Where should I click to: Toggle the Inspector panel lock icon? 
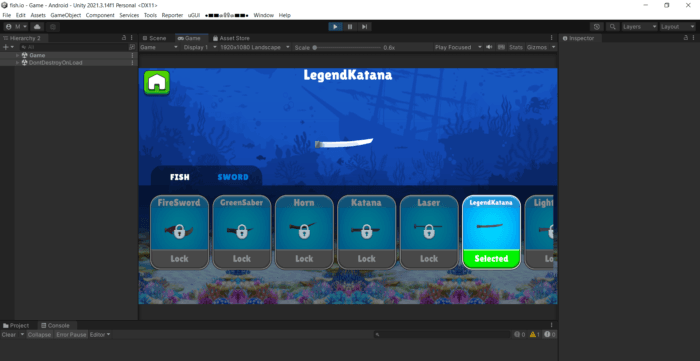coord(686,38)
